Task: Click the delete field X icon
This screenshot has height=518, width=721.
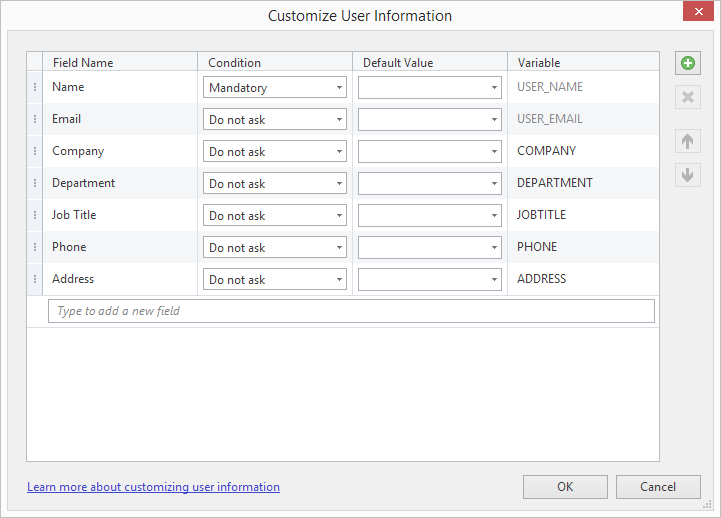Action: 688,97
